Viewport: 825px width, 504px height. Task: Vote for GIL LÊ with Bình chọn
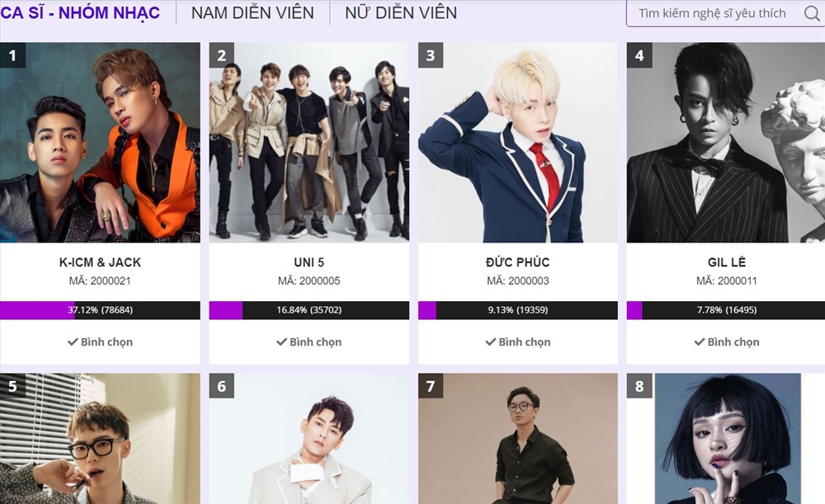click(x=727, y=342)
